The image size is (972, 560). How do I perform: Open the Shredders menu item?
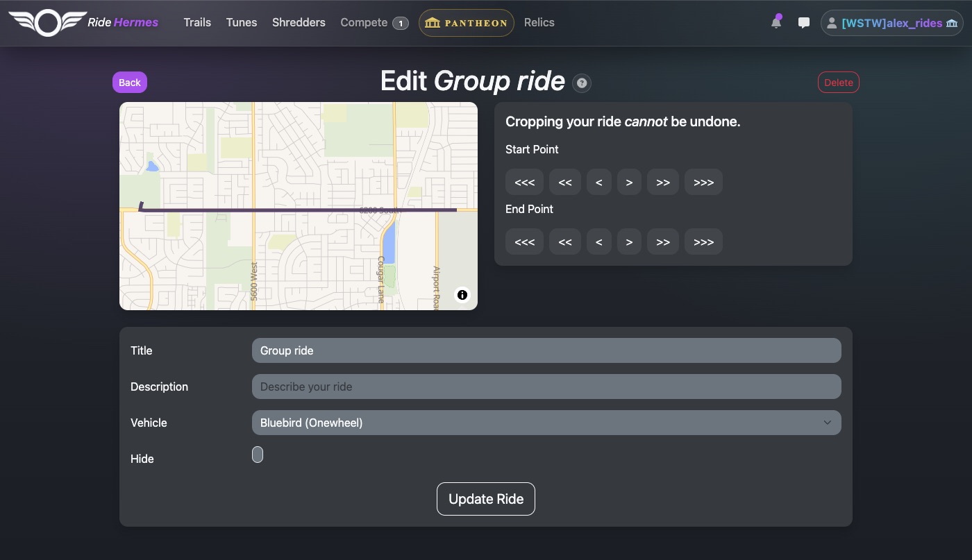click(x=299, y=22)
